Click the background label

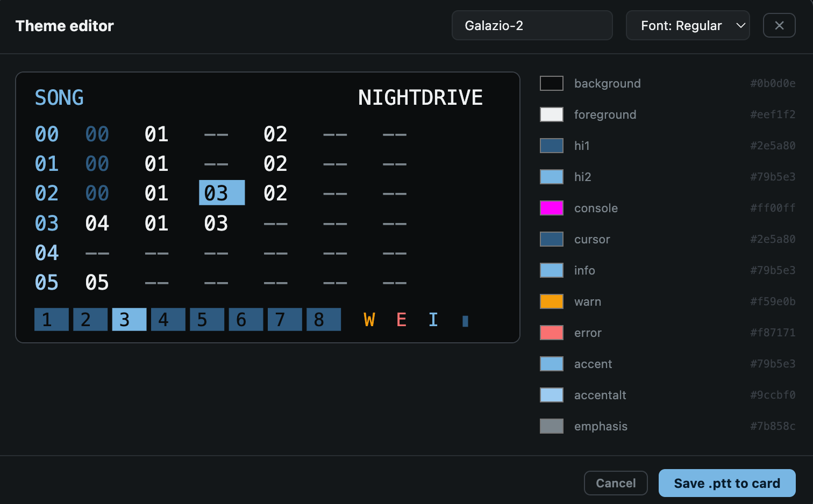(608, 83)
